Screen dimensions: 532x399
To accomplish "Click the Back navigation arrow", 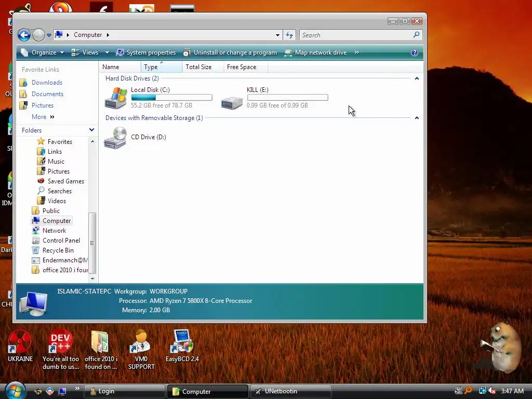I will [x=24, y=35].
